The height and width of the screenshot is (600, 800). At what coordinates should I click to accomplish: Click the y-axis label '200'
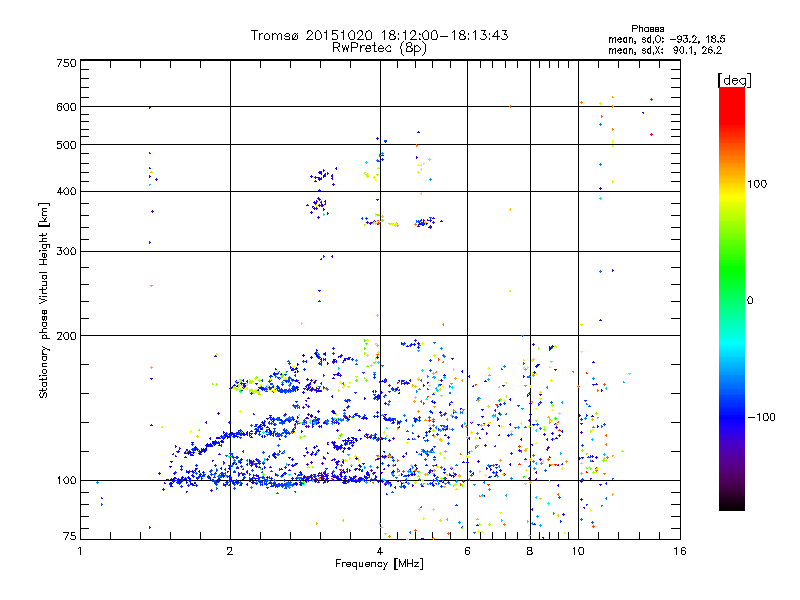tap(66, 336)
